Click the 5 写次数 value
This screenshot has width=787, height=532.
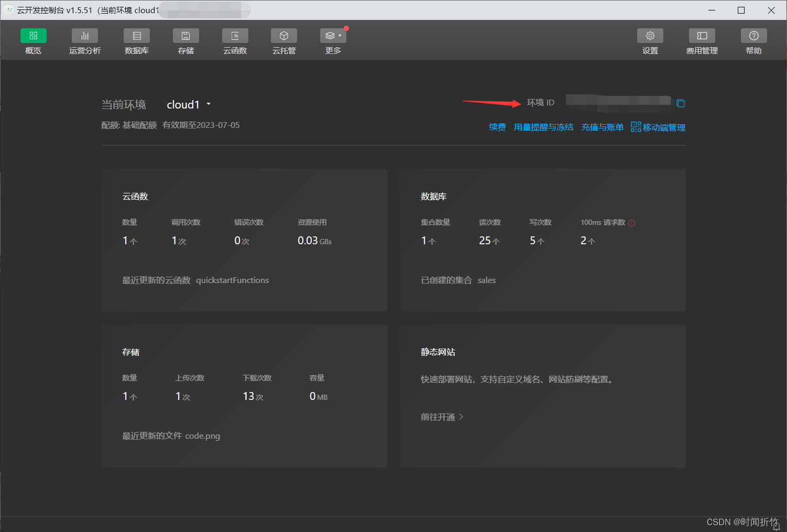[537, 241]
